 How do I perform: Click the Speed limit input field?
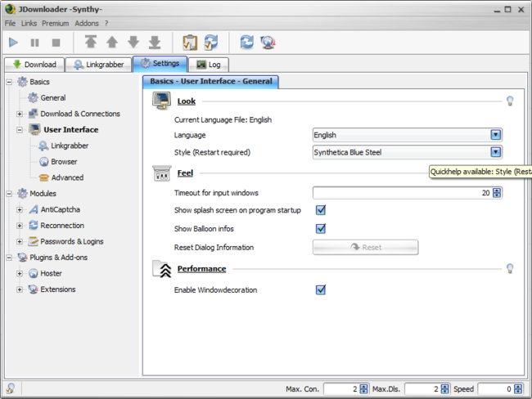pyautogui.click(x=496, y=389)
